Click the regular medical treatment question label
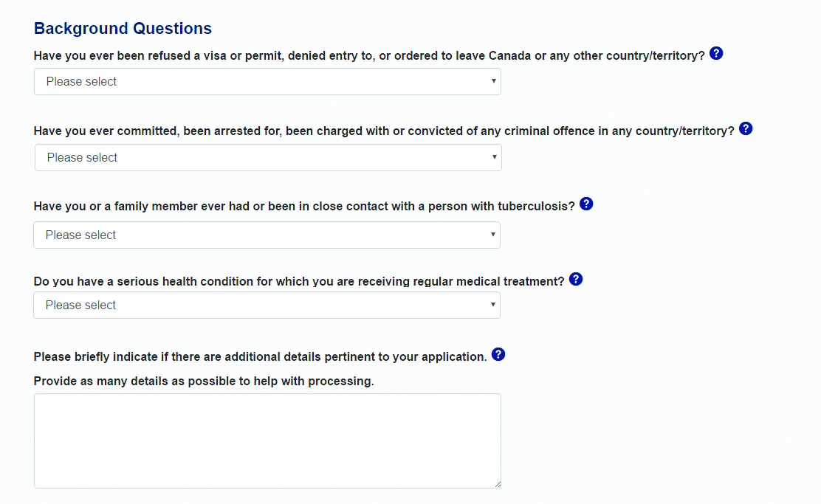 tap(299, 282)
